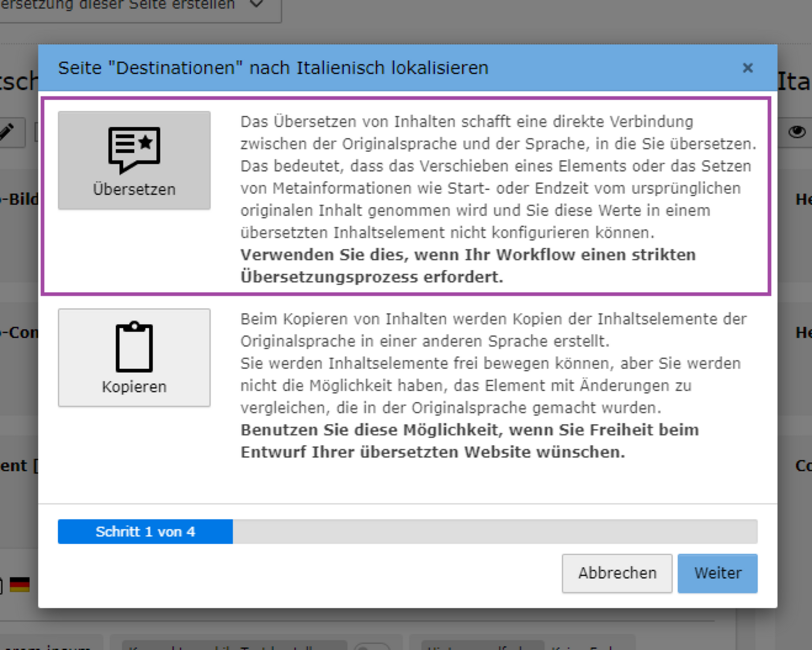Toggle the switch at the bottom edge

click(371, 647)
